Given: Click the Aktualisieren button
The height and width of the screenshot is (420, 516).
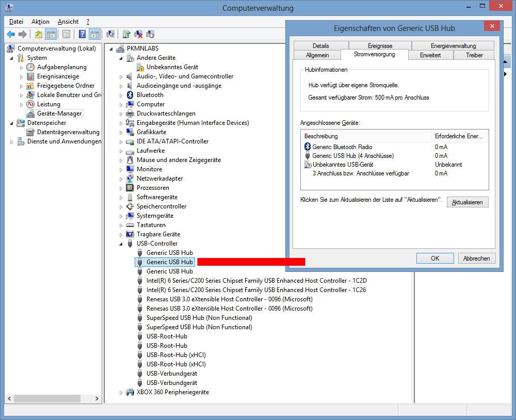Looking at the screenshot, I should click(x=467, y=202).
